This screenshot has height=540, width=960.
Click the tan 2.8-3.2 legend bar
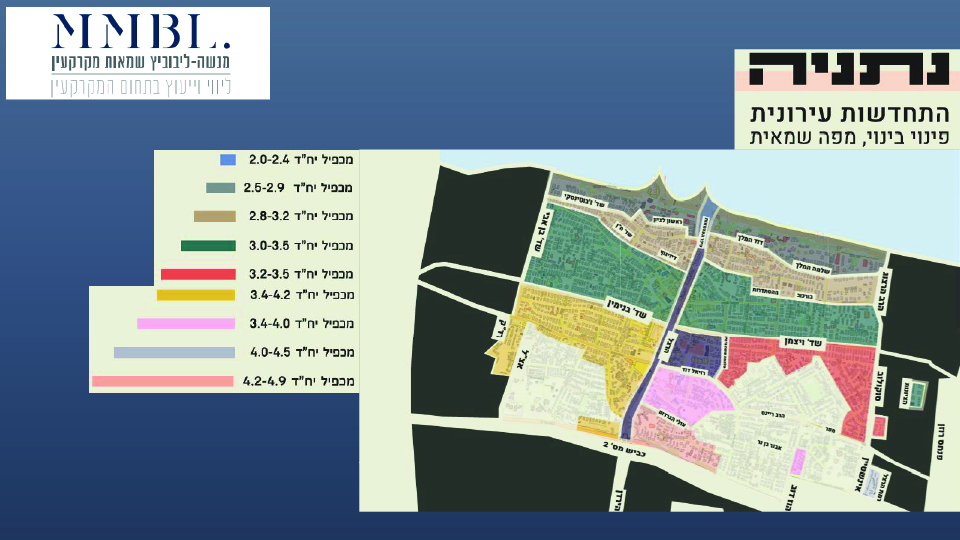click(213, 216)
